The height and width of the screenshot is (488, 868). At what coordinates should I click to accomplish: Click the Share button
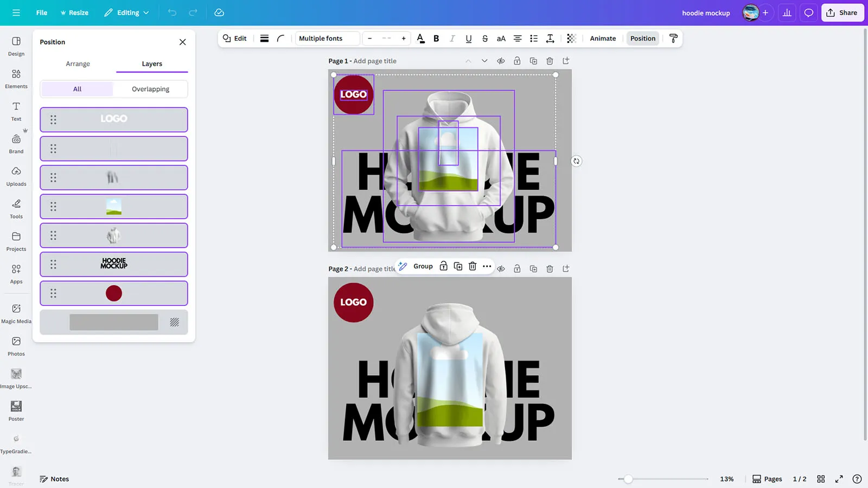[x=842, y=12]
